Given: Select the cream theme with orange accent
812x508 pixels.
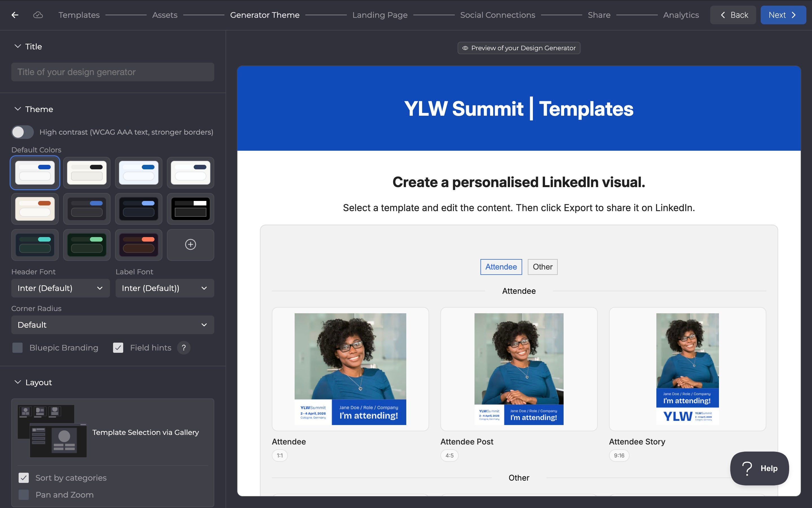Looking at the screenshot, I should (x=35, y=209).
